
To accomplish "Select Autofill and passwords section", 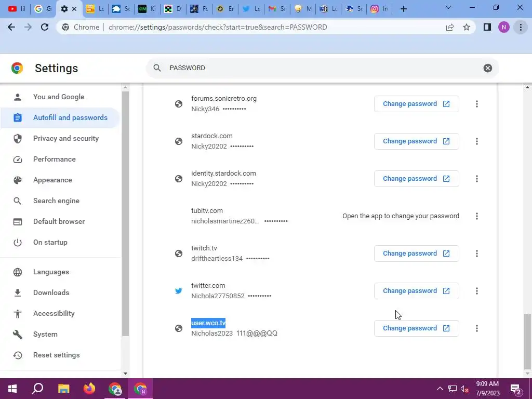I will (x=60, y=118).
